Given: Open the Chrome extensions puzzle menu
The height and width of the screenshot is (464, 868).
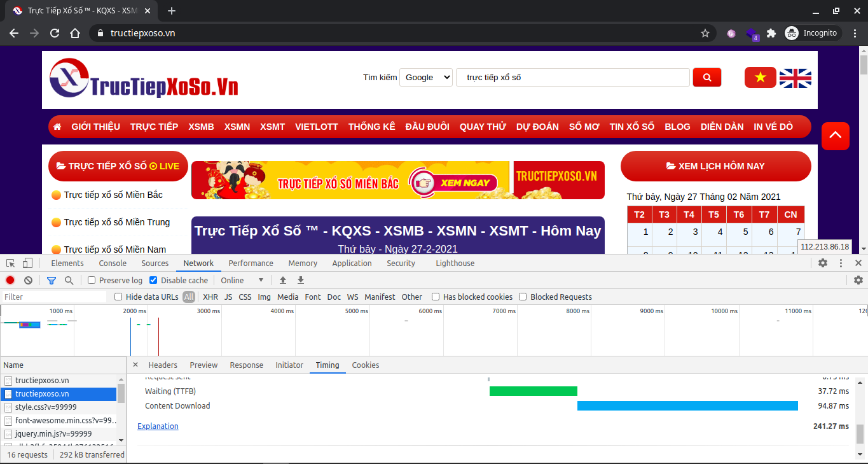Looking at the screenshot, I should point(771,33).
